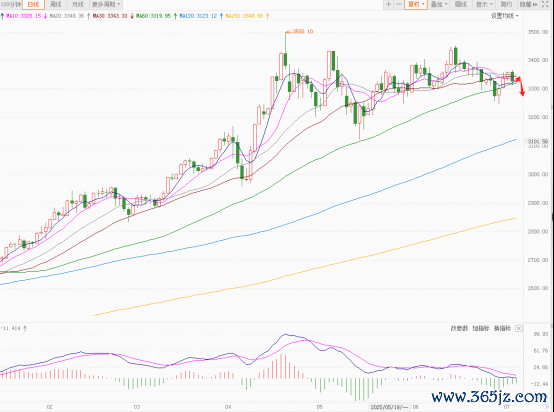Viewport: 554px width, 412px height.
Task: Click the MA20 value label
Action: [66, 16]
